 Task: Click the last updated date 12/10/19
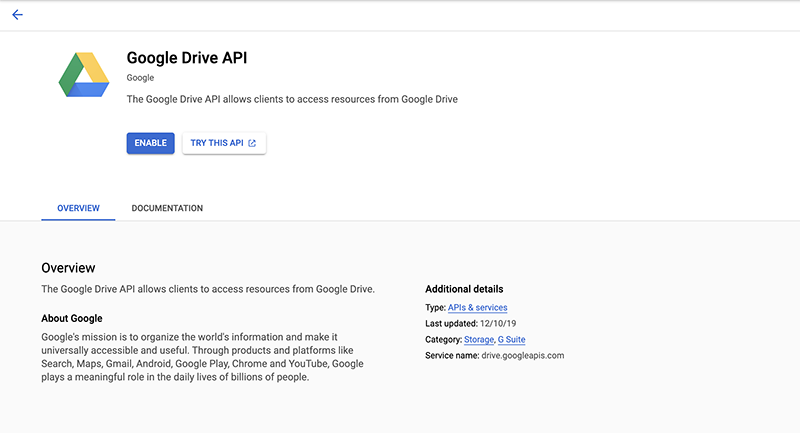click(x=498, y=323)
